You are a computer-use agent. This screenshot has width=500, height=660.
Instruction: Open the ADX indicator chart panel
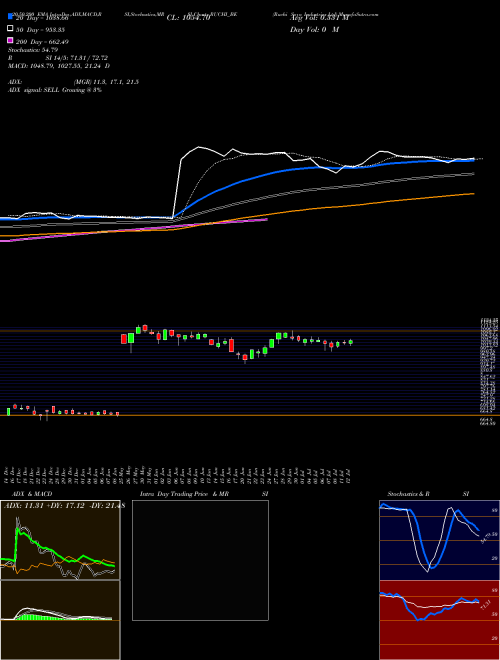click(x=60, y=540)
